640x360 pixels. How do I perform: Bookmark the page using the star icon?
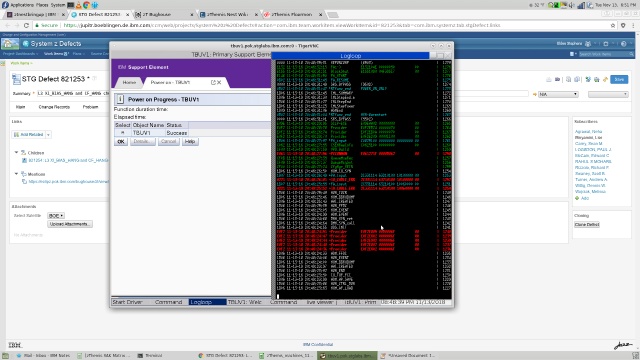click(613, 25)
